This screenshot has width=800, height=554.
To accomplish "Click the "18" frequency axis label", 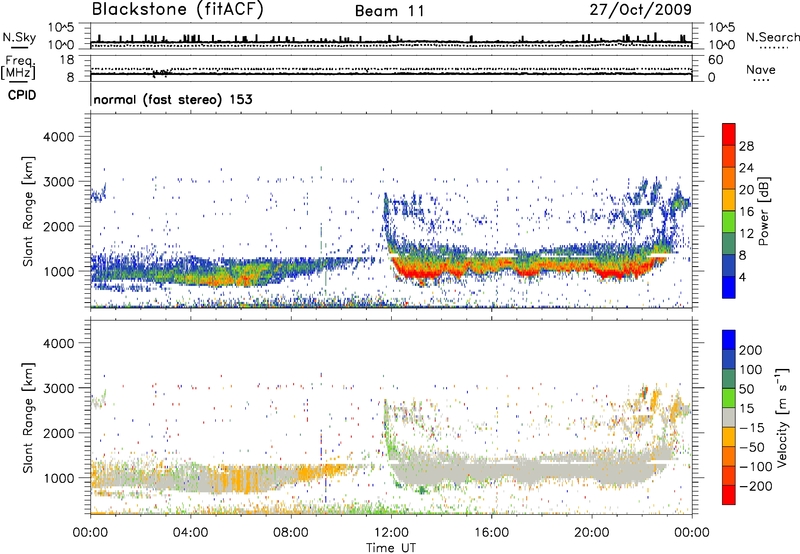I will point(67,60).
